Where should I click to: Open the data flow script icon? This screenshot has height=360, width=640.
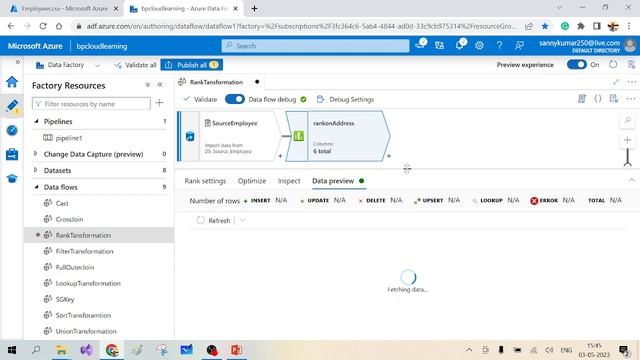point(582,98)
